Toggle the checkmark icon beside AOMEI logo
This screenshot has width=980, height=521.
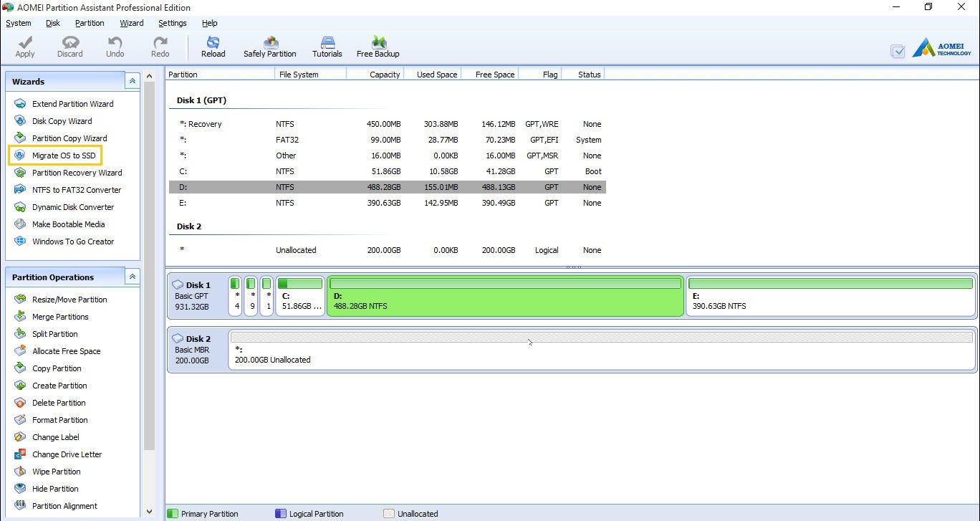pos(898,51)
